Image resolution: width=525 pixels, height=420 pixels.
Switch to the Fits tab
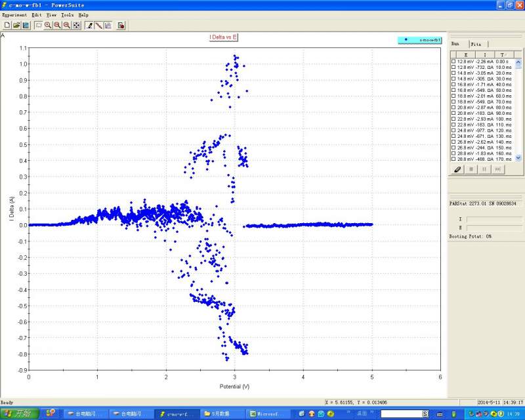476,43
